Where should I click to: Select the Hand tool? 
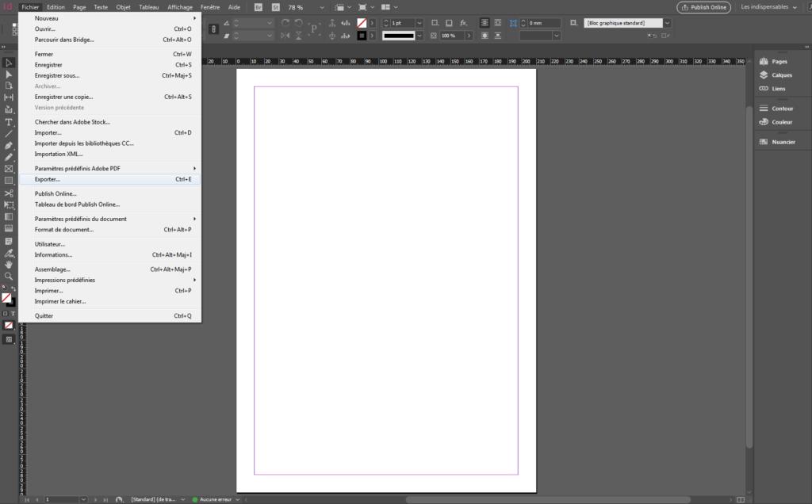pos(9,265)
